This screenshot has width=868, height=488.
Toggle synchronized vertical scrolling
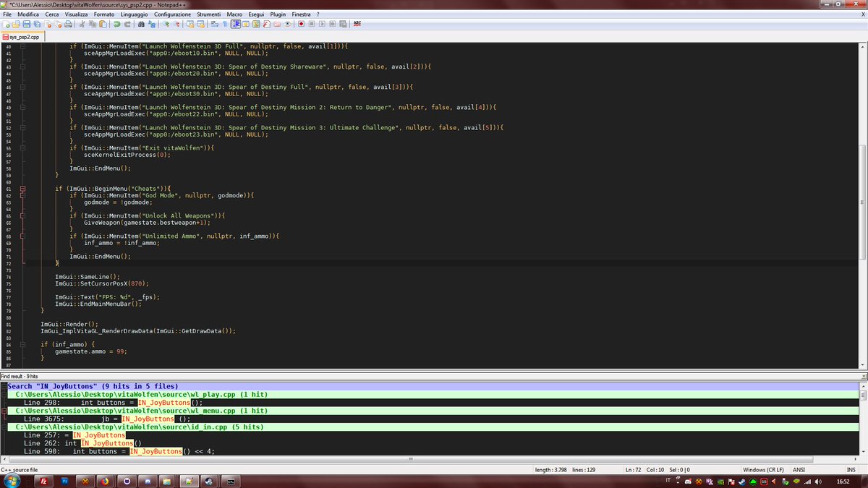point(190,23)
